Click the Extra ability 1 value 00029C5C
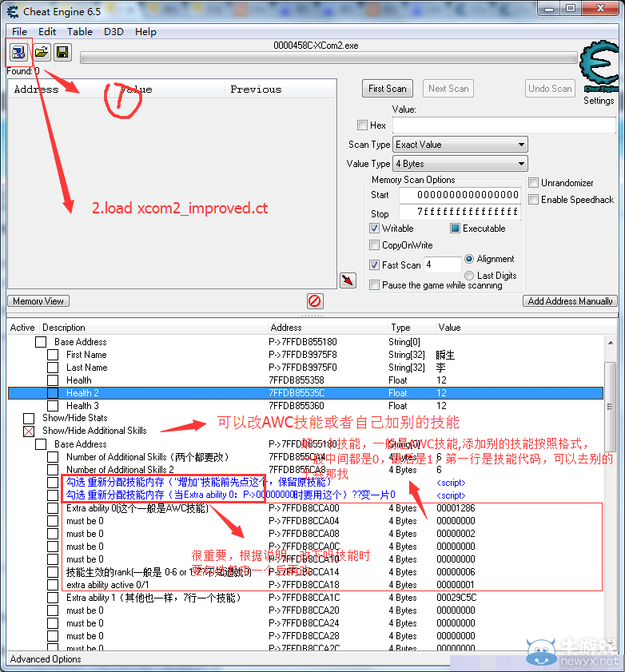Screen dimensions: 625x672 [x=456, y=598]
